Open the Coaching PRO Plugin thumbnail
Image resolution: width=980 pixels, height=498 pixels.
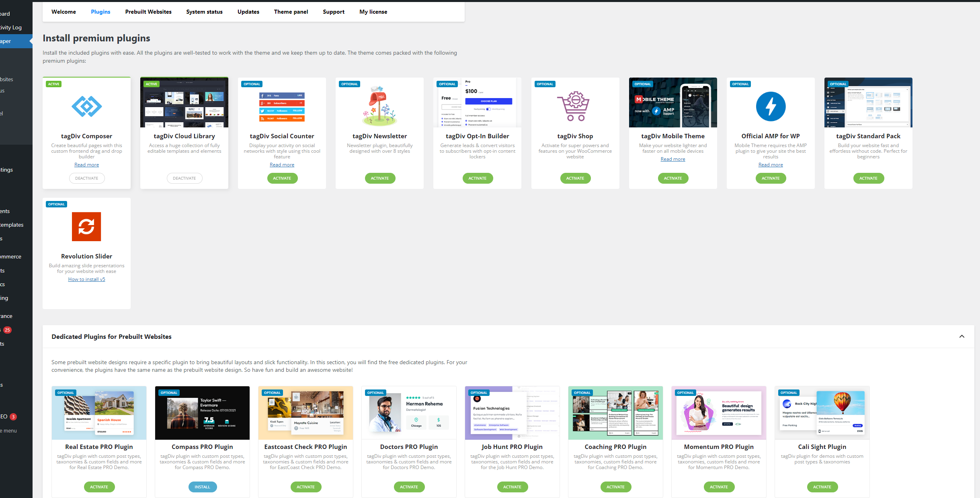(615, 413)
